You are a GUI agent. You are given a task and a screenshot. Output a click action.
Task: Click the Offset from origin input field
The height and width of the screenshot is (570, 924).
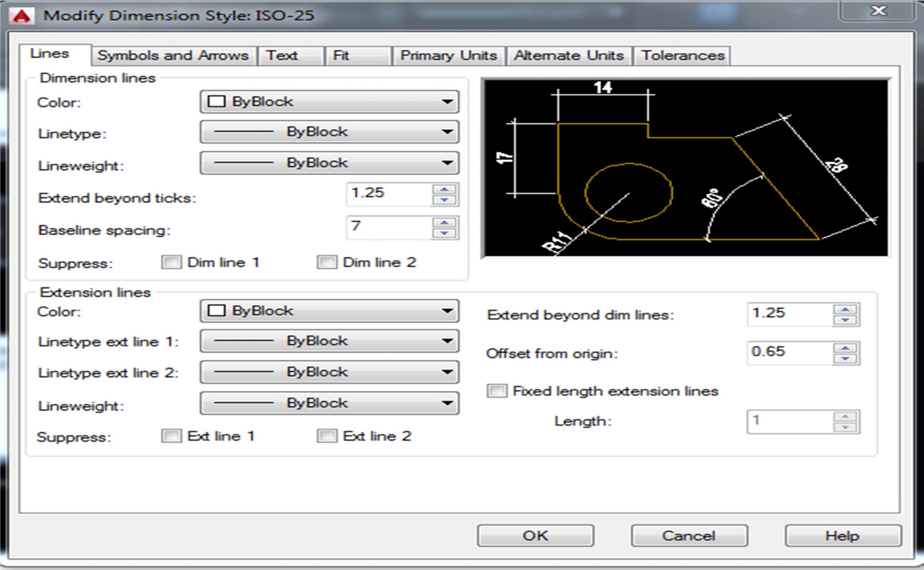click(x=788, y=352)
